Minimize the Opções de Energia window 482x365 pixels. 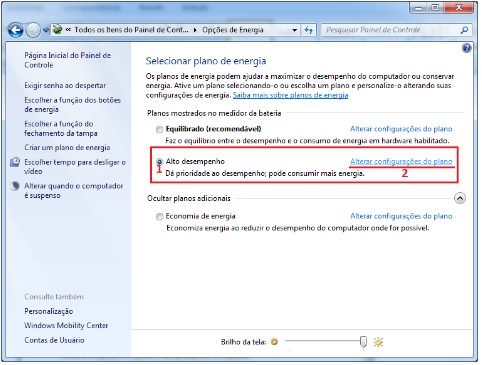419,8
